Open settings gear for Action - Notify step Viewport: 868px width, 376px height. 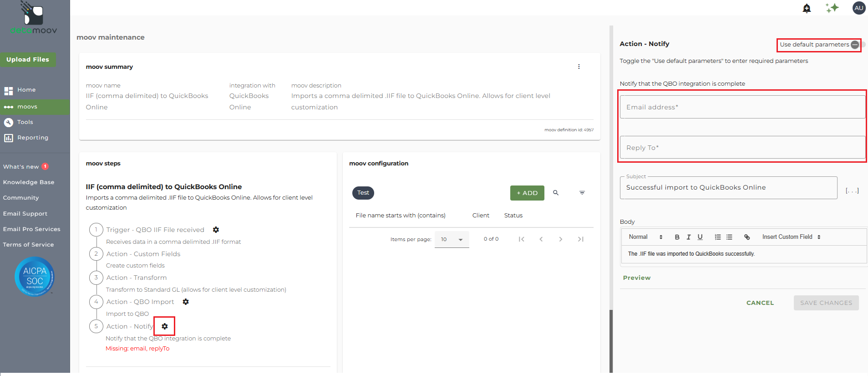pyautogui.click(x=165, y=326)
